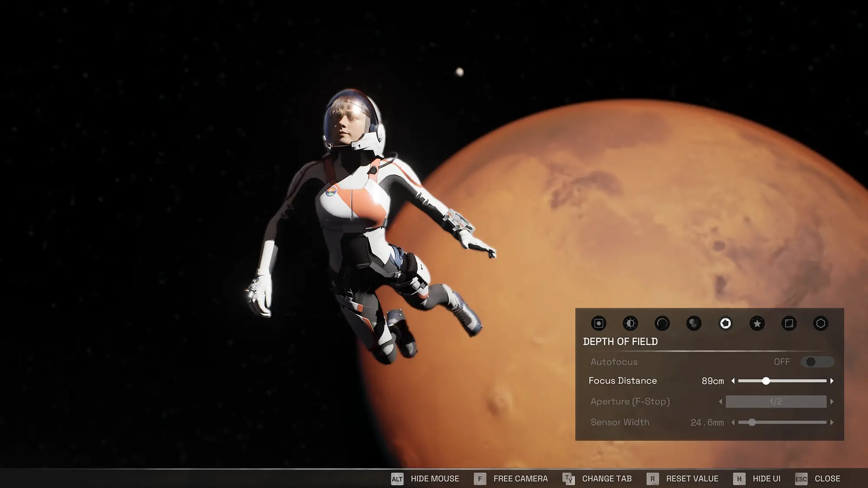Open the vignette ring tab icon
The width and height of the screenshot is (868, 488).
(662, 323)
